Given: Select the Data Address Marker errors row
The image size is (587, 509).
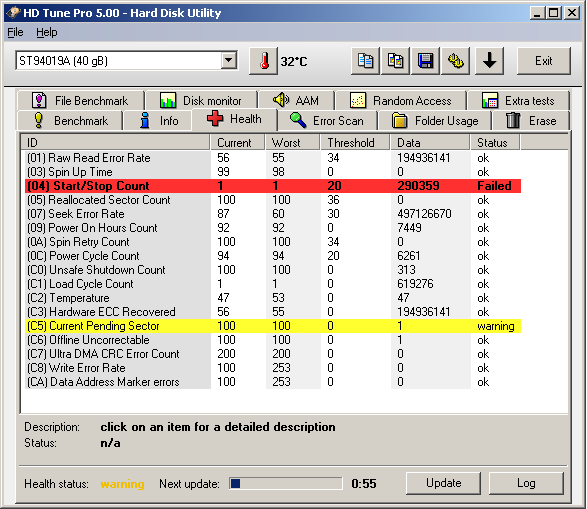Looking at the screenshot, I should (273, 382).
